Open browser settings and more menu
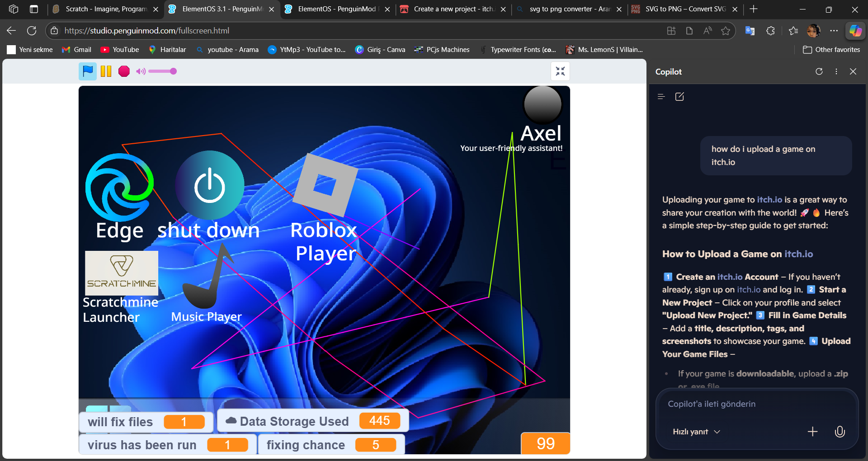This screenshot has width=868, height=461. pyautogui.click(x=834, y=31)
